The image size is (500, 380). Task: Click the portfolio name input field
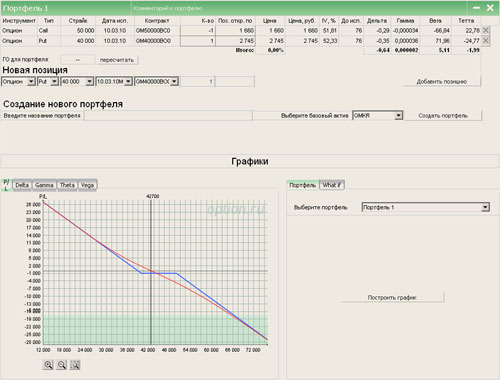click(x=168, y=116)
